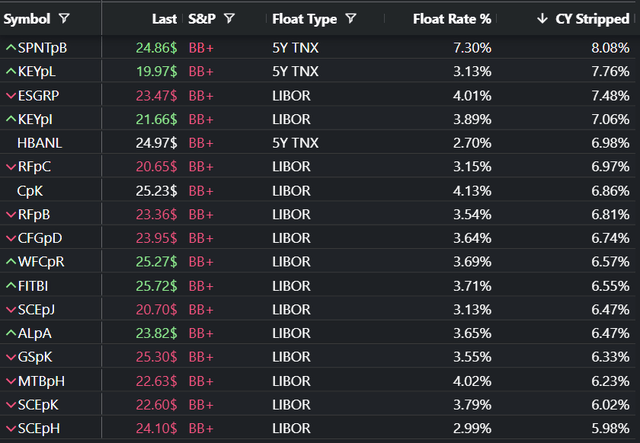This screenshot has width=640, height=443.
Task: Click the 2.70% float rate for HBANL
Action: 472,143
